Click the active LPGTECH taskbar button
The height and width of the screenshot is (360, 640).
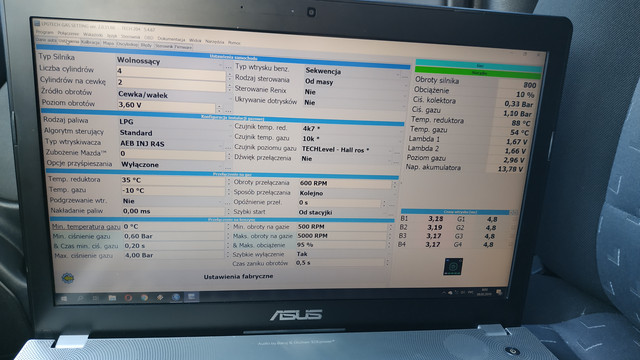click(x=191, y=297)
